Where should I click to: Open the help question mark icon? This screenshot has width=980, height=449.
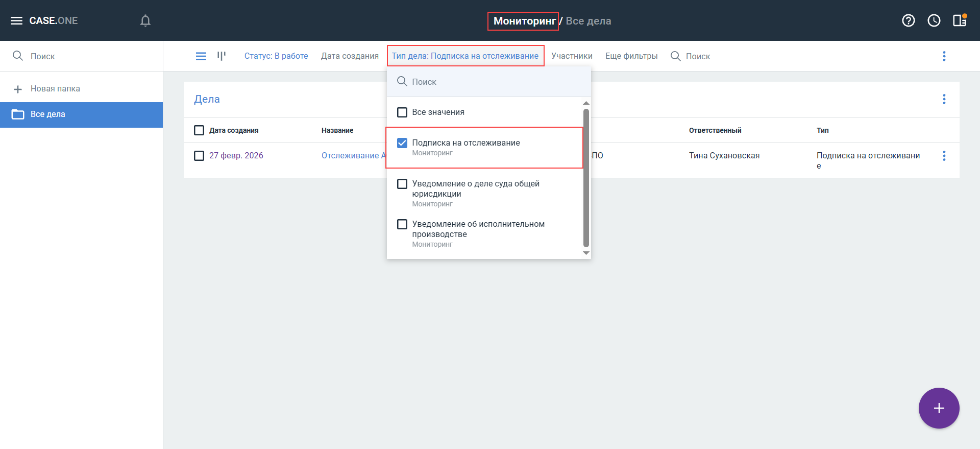pyautogui.click(x=908, y=20)
